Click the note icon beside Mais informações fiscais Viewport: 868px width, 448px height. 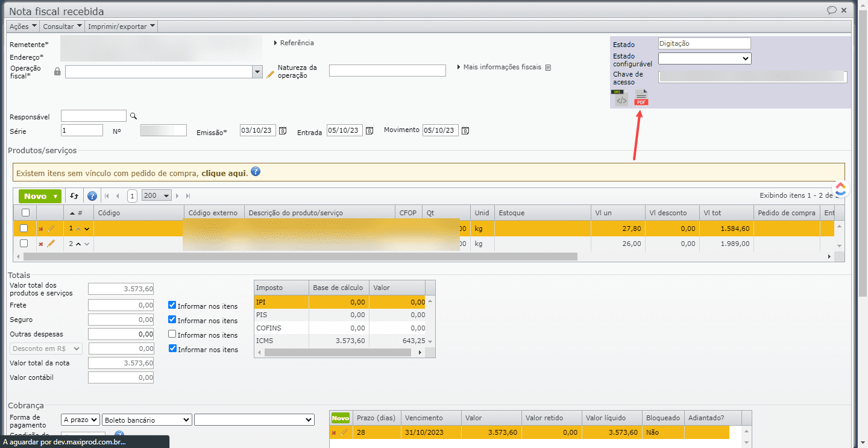coord(548,68)
